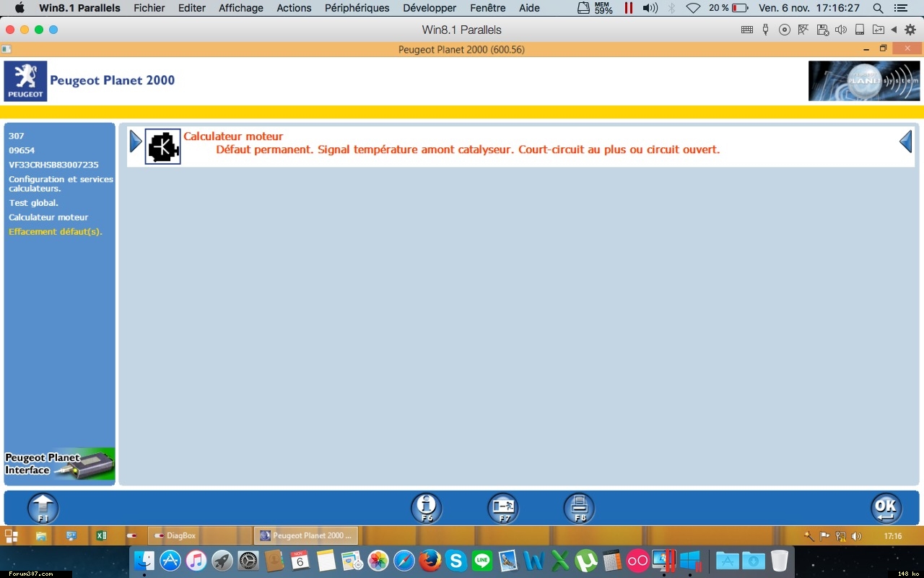
Task: Click the left-pointing blue arrow on fault row
Action: 906,142
